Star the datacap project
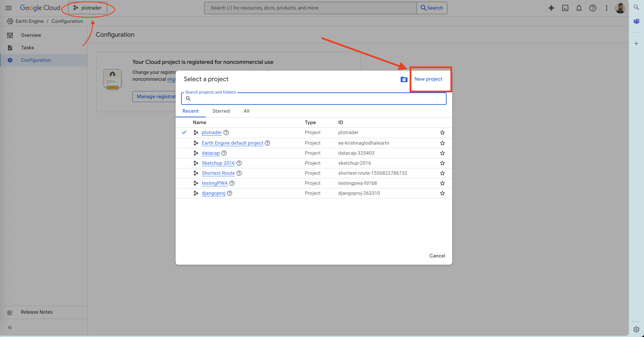This screenshot has height=337, width=644. 442,153
